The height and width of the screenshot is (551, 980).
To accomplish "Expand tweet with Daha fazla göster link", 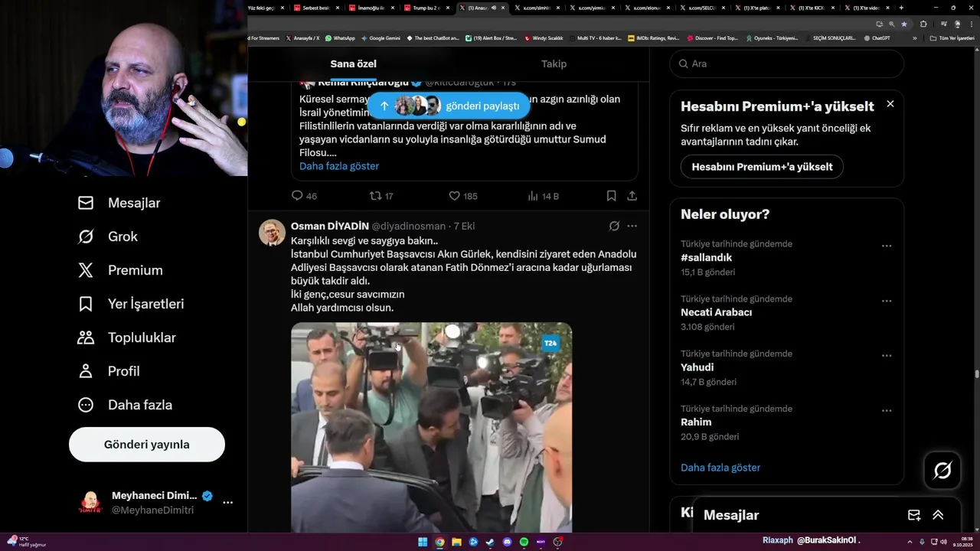I will (x=339, y=166).
